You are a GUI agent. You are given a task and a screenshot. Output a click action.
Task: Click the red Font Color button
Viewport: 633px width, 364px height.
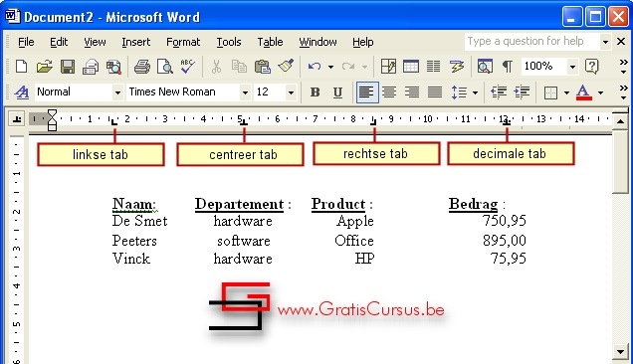click(x=584, y=92)
